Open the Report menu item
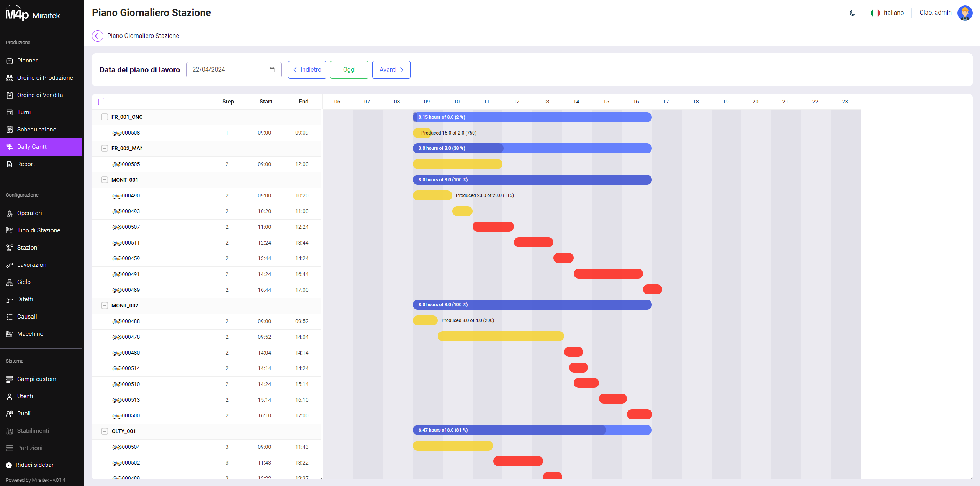 pyautogui.click(x=26, y=164)
